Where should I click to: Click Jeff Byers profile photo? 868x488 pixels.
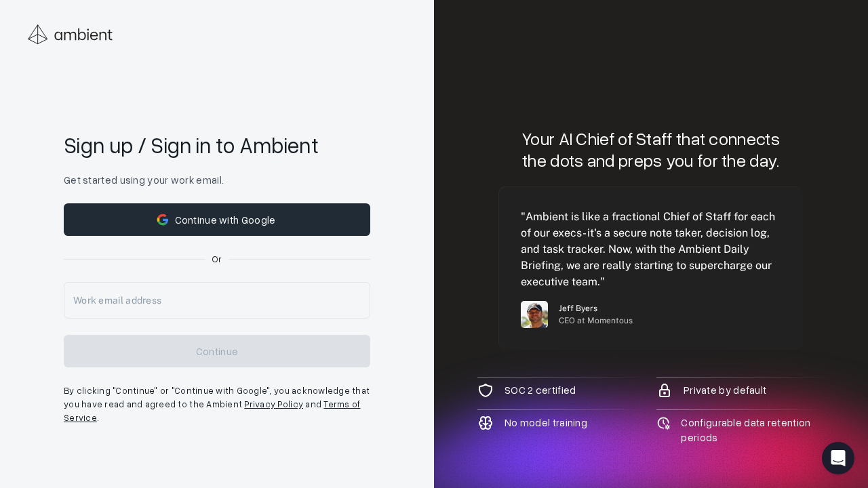(x=534, y=314)
